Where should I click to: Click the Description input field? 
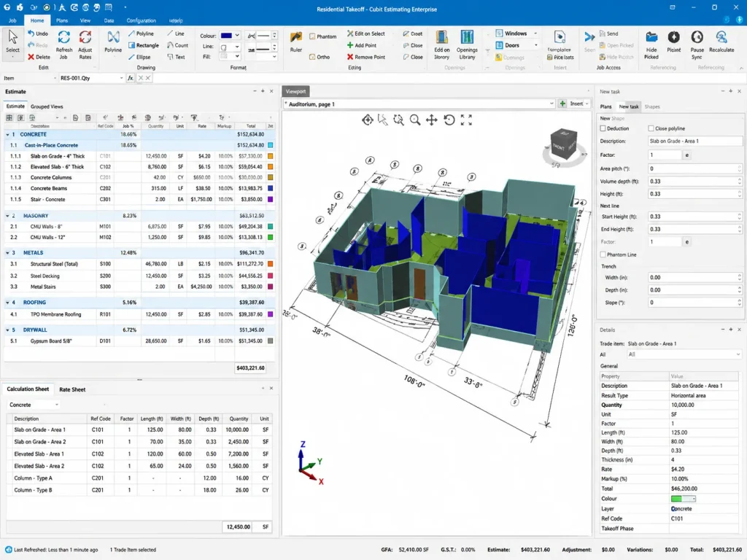[x=694, y=141]
